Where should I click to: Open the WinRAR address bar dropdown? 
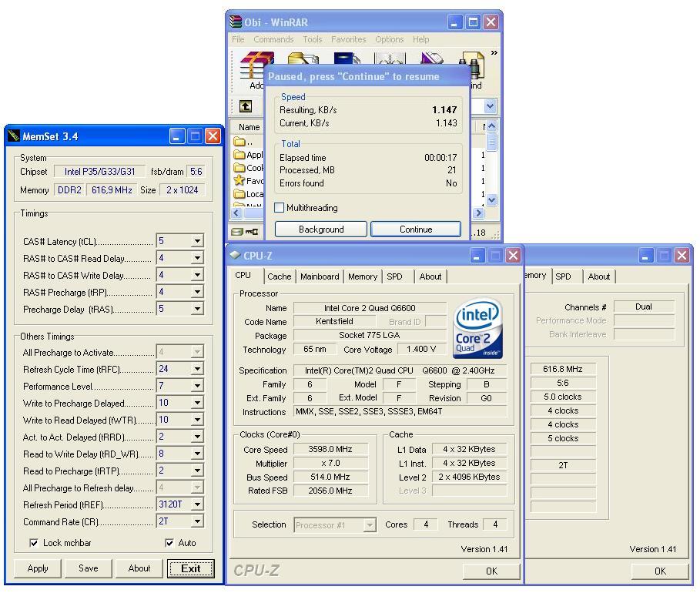(x=491, y=106)
